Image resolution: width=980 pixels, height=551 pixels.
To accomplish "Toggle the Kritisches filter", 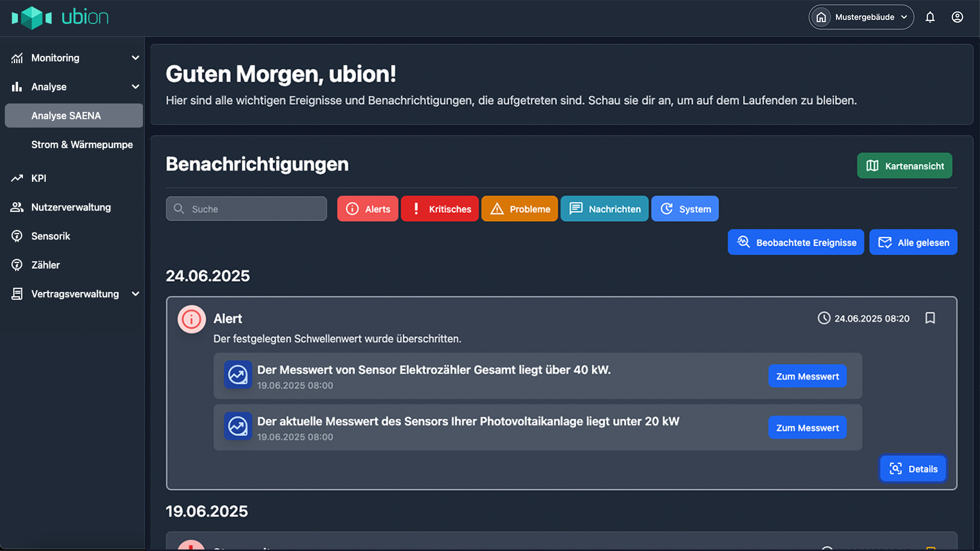I will 439,209.
